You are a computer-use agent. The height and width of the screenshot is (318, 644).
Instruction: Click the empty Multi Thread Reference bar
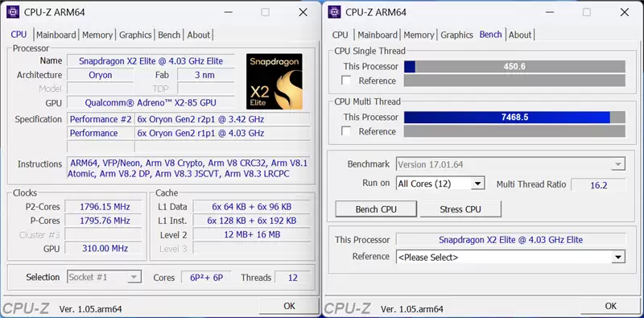(x=514, y=131)
